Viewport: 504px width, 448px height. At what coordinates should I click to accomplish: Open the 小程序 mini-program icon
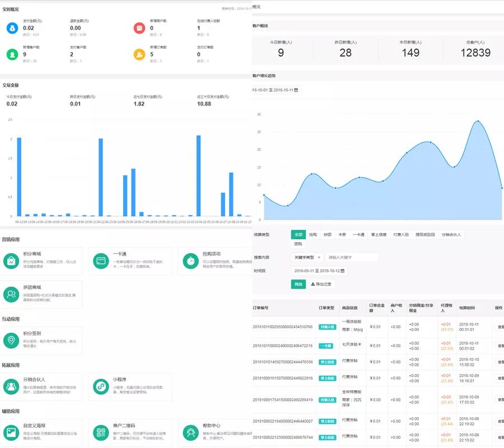(x=101, y=386)
